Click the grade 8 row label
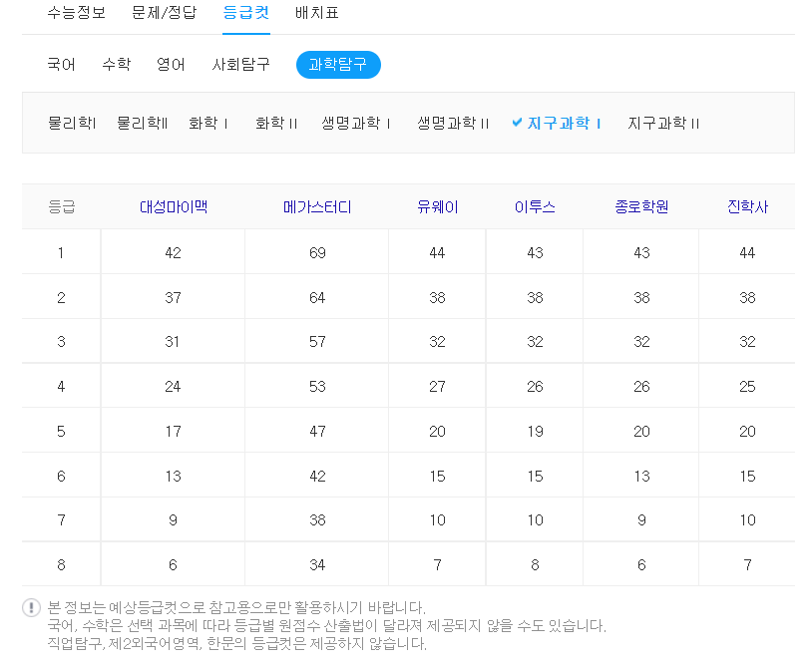This screenshot has width=812, height=669. coord(61,564)
